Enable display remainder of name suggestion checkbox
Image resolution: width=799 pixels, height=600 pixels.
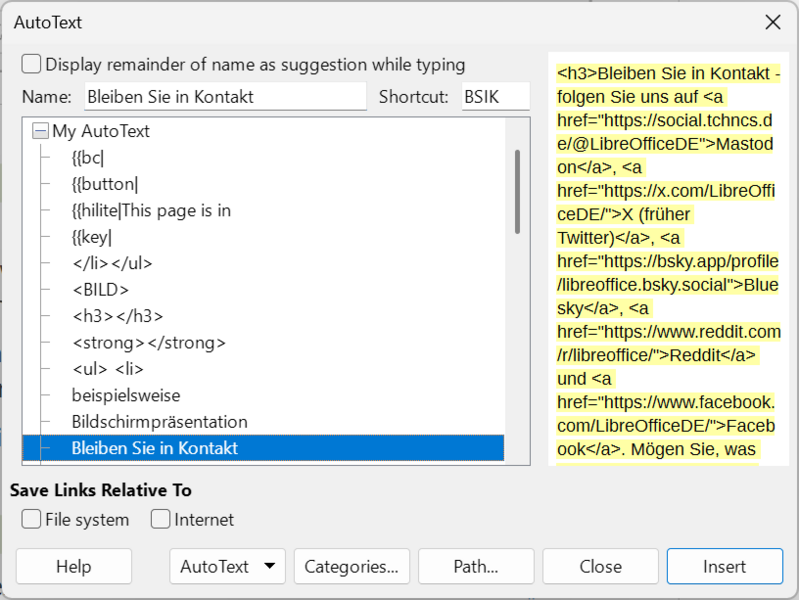31,64
